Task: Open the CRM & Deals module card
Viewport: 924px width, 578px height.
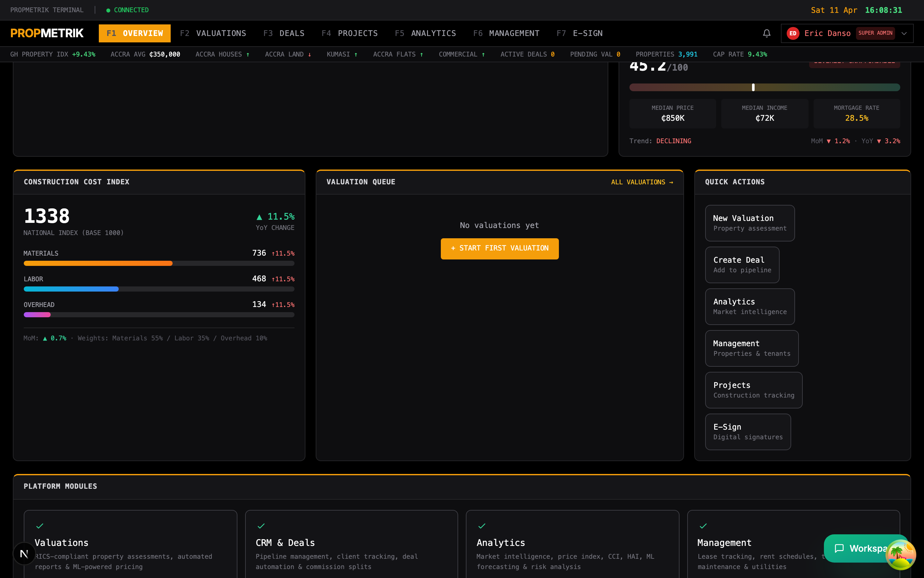Action: coord(351,544)
